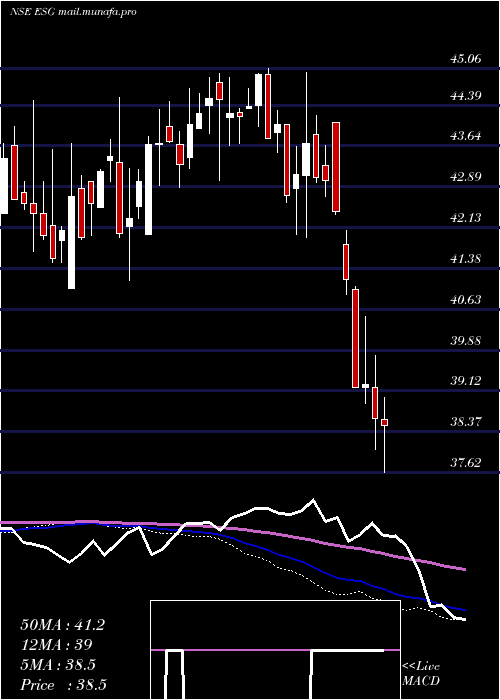Select the 42.13 price axis label
This screenshot has height=700, width=500.
(465, 218)
